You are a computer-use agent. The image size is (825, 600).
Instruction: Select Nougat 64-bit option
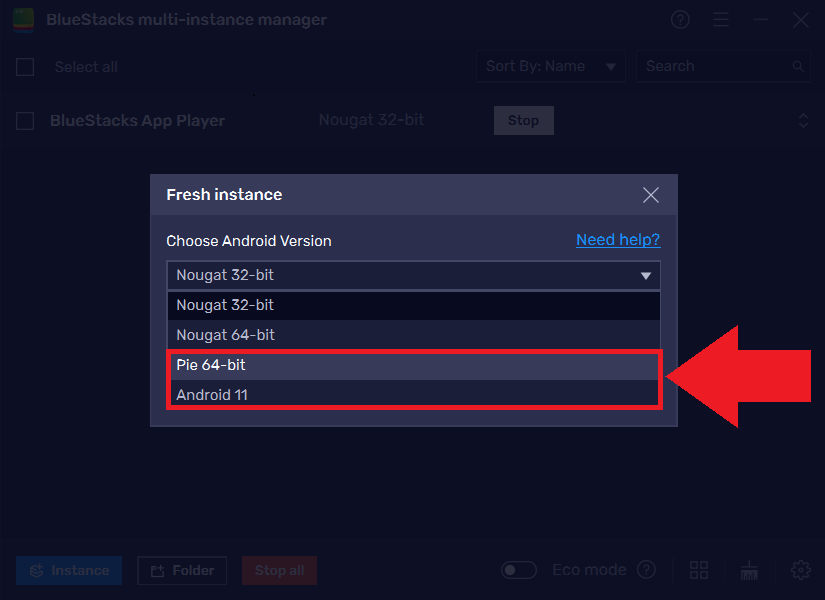(x=414, y=335)
